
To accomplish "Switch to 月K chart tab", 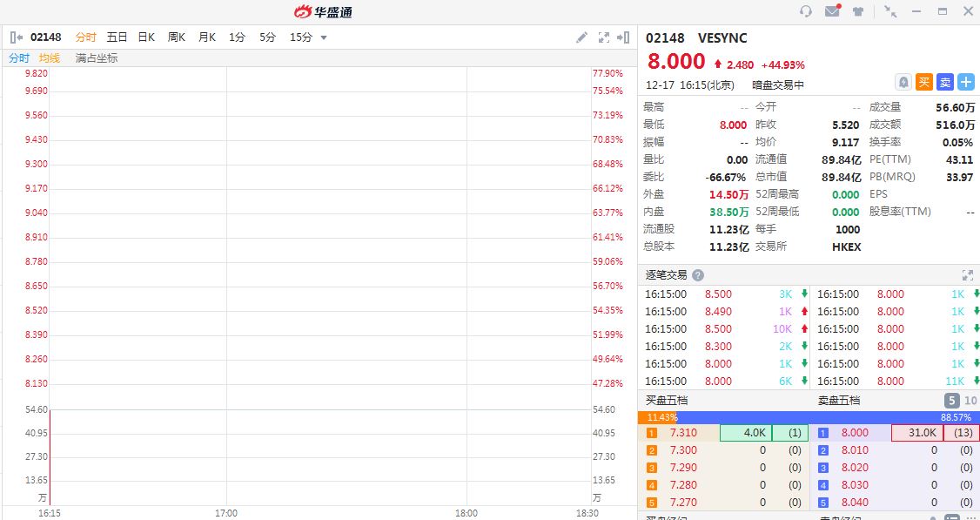I will click(207, 37).
